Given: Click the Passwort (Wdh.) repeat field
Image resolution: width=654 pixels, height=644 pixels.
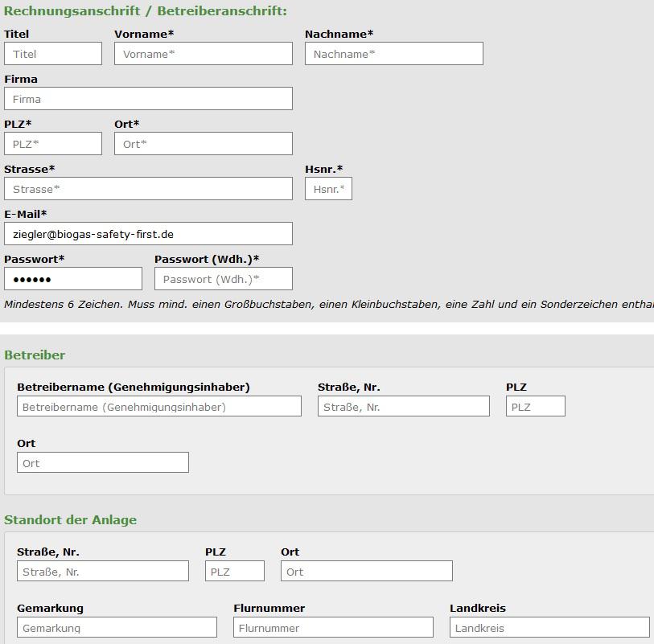Looking at the screenshot, I should coord(223,279).
